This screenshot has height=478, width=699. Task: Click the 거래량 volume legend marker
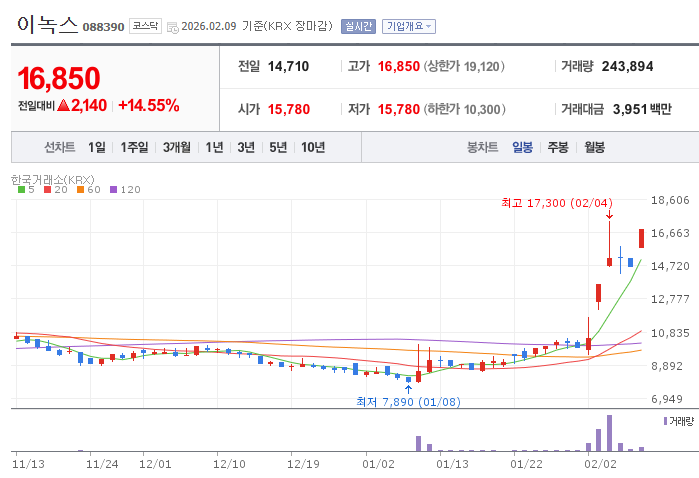point(666,421)
